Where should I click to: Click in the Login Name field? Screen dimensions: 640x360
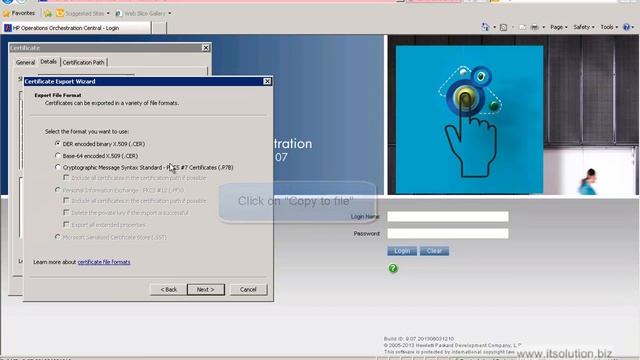click(x=448, y=216)
